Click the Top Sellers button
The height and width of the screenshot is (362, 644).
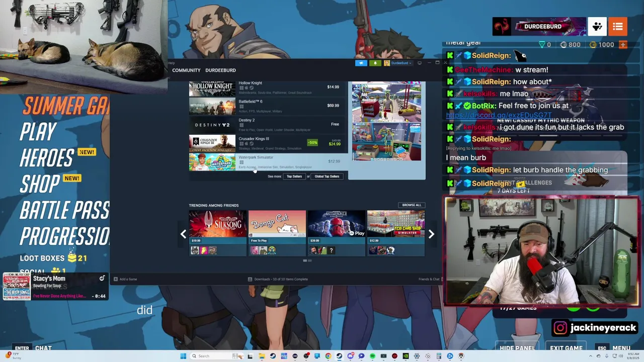tap(294, 176)
